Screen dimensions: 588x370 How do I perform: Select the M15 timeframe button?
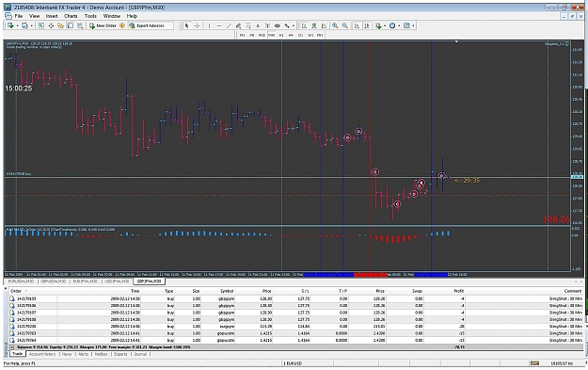point(262,35)
